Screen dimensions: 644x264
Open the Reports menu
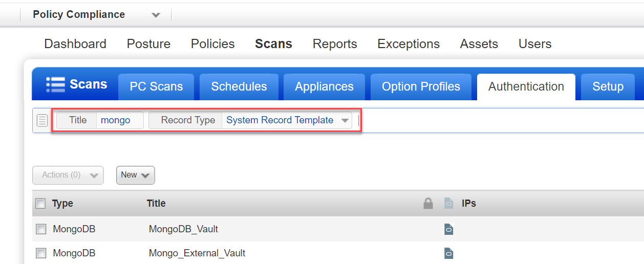click(x=335, y=44)
